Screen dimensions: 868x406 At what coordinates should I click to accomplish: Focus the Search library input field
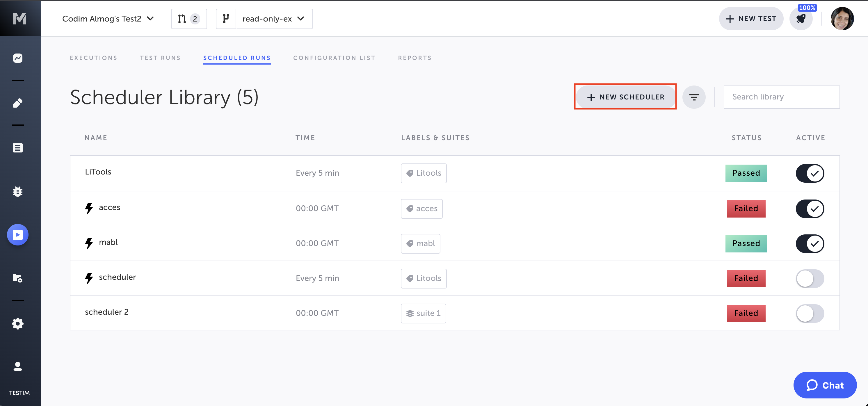pos(781,97)
